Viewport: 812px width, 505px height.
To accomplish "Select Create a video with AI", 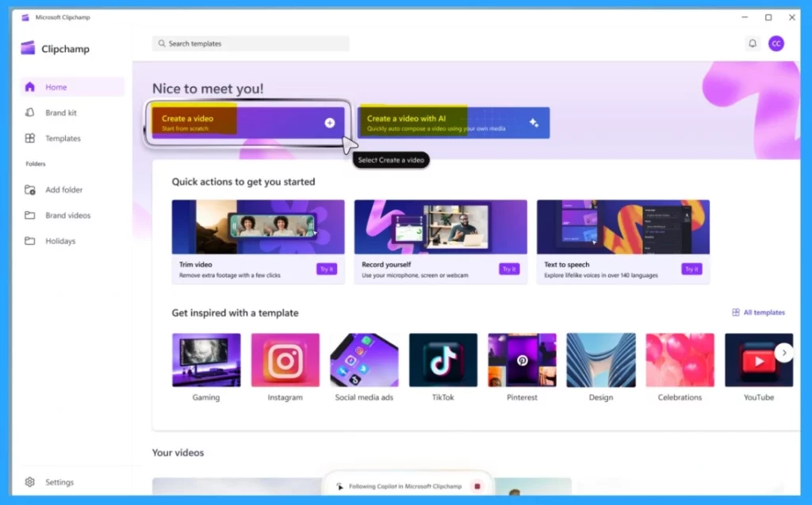I will [454, 123].
